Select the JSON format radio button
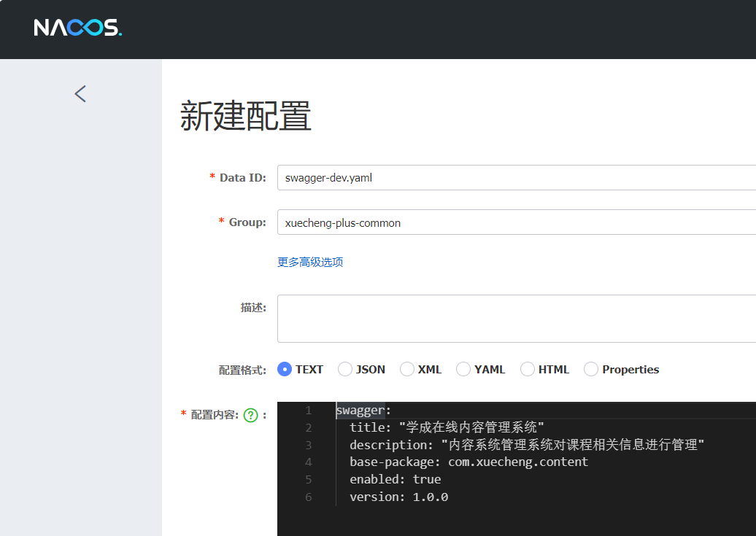Viewport: 756px width, 536px height. (x=344, y=369)
